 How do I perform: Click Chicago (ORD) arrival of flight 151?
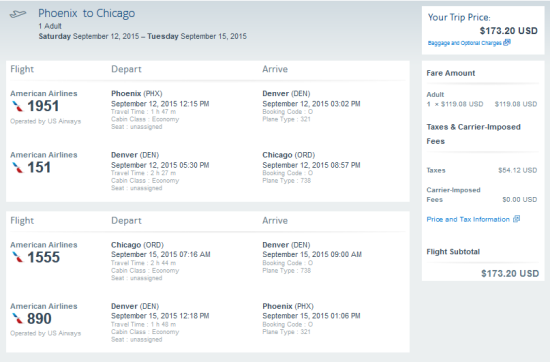tap(289, 155)
